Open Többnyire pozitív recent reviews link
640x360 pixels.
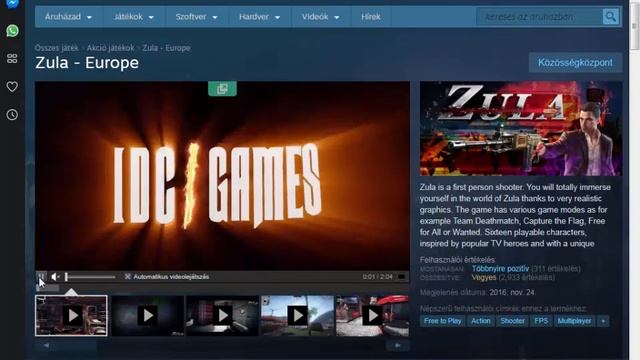(500, 269)
